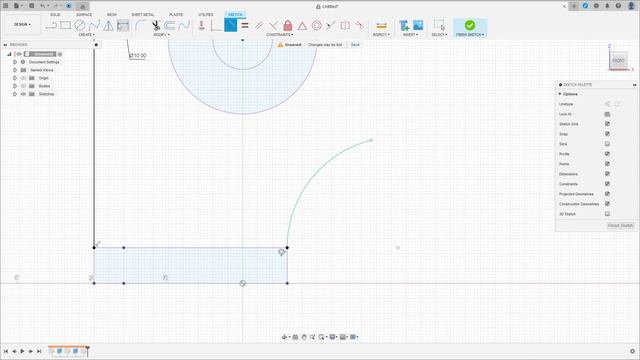Viewport: 640px width, 360px height.
Task: Click the Front face of the view cube
Action: 618,60
